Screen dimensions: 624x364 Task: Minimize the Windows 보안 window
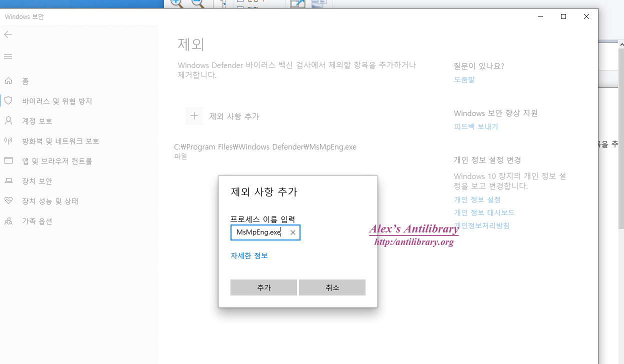(540, 16)
